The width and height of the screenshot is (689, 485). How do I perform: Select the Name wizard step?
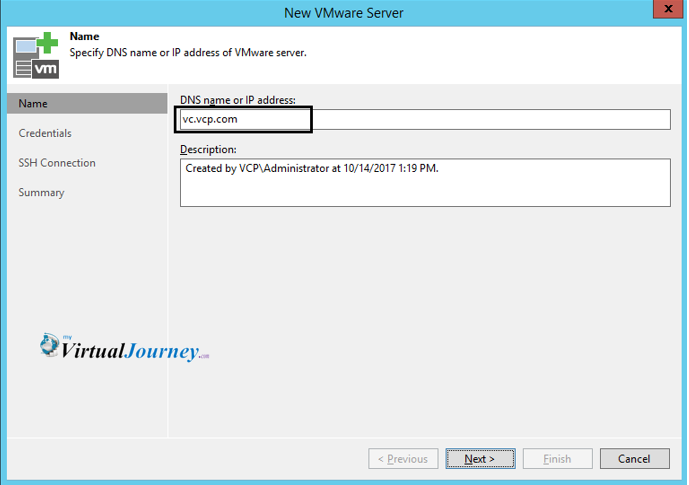tap(87, 104)
